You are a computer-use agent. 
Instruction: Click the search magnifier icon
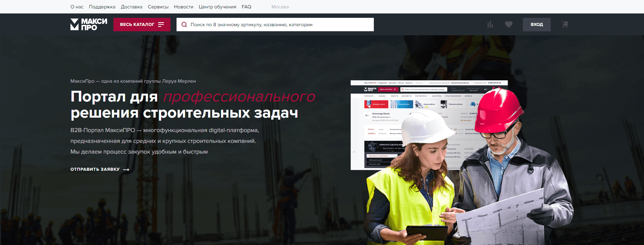pyautogui.click(x=184, y=25)
